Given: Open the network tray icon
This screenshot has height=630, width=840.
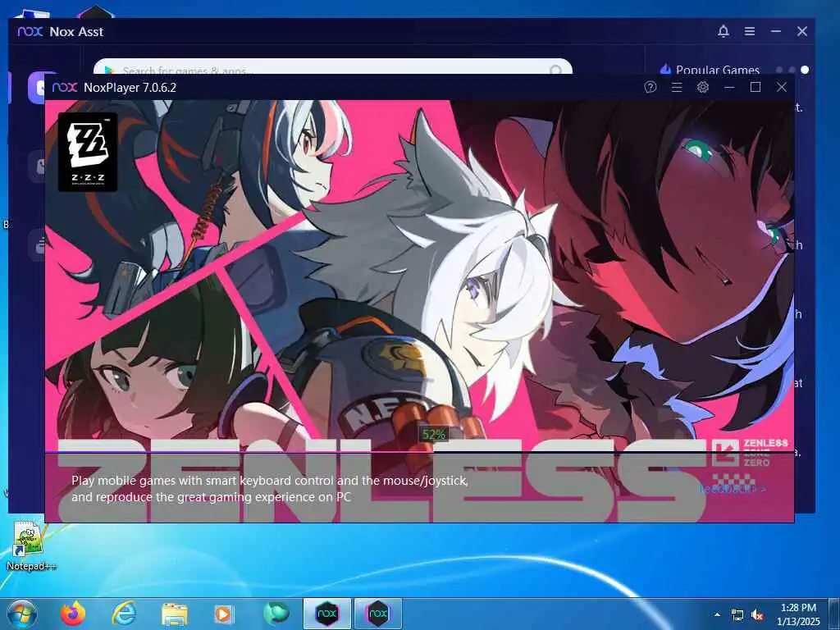Looking at the screenshot, I should 737,614.
